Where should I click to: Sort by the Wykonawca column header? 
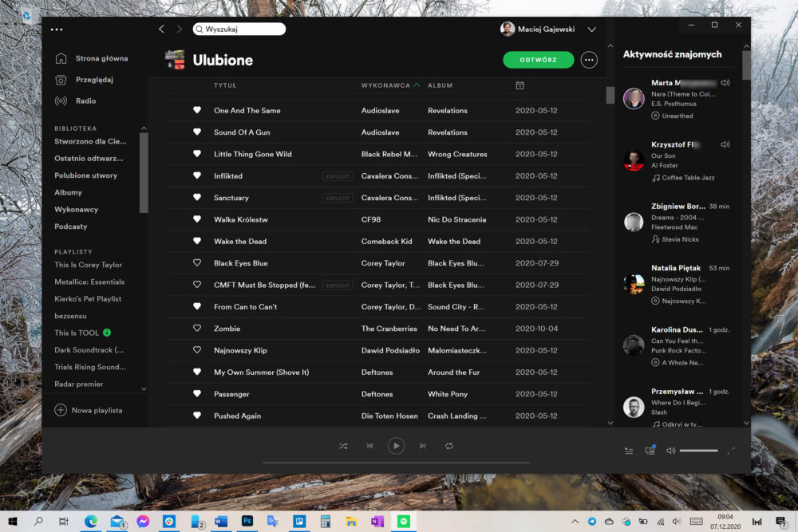385,85
